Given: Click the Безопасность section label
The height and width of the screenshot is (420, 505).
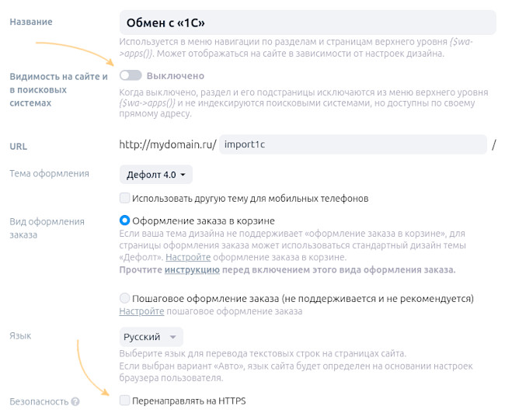Looking at the screenshot, I should tap(38, 402).
